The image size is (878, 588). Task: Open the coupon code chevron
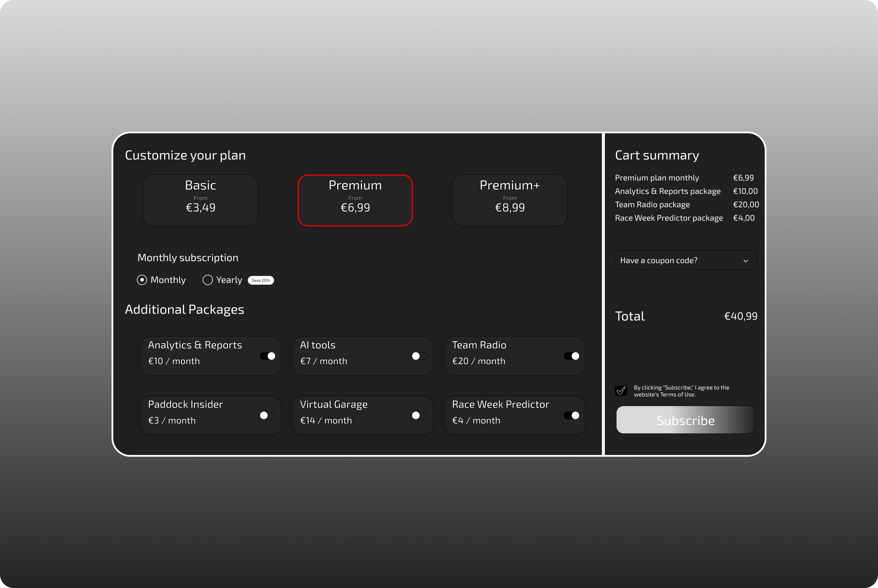coord(746,260)
